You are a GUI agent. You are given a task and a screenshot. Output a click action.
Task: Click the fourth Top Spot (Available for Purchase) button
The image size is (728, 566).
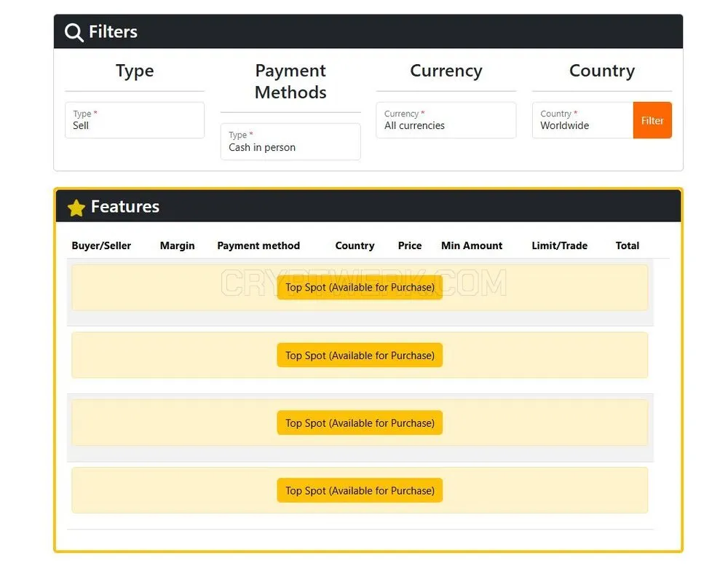pos(360,490)
